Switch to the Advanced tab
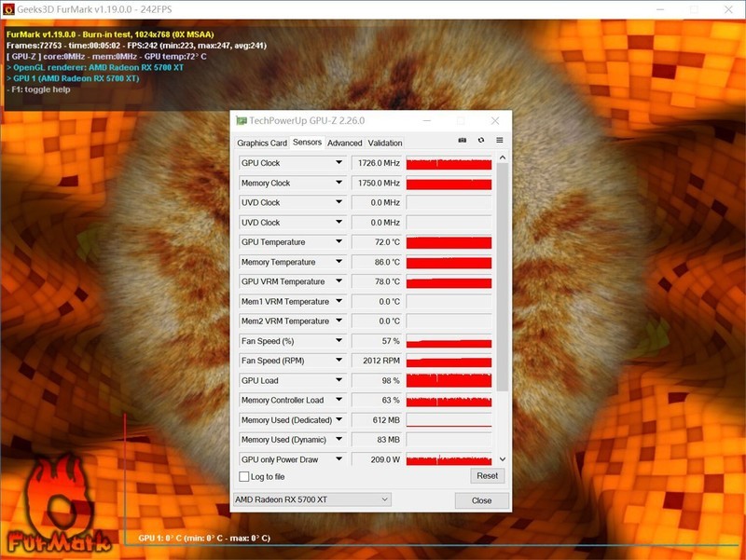This screenshot has height=560, width=746. [344, 143]
